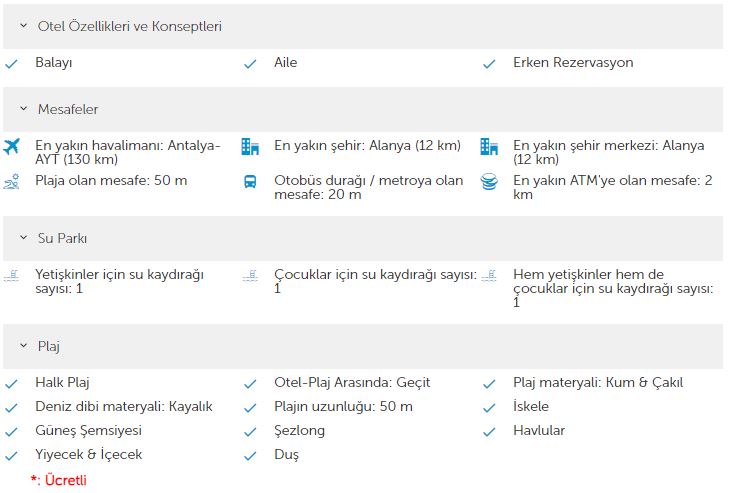Image resolution: width=731 pixels, height=493 pixels.
Task: Click the building icon beside En yakın şehir
Action: [x=250, y=146]
